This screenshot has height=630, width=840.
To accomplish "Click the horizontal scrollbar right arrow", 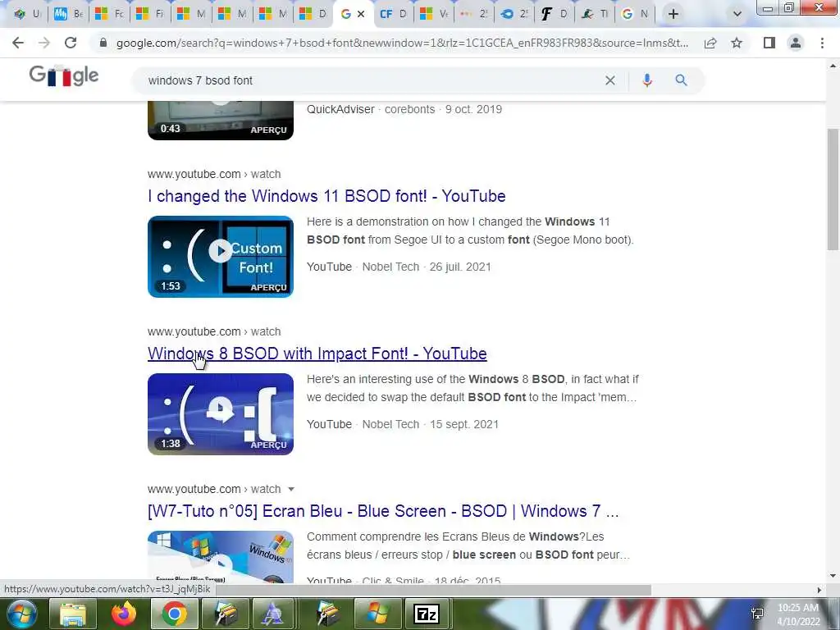I will [819, 590].
